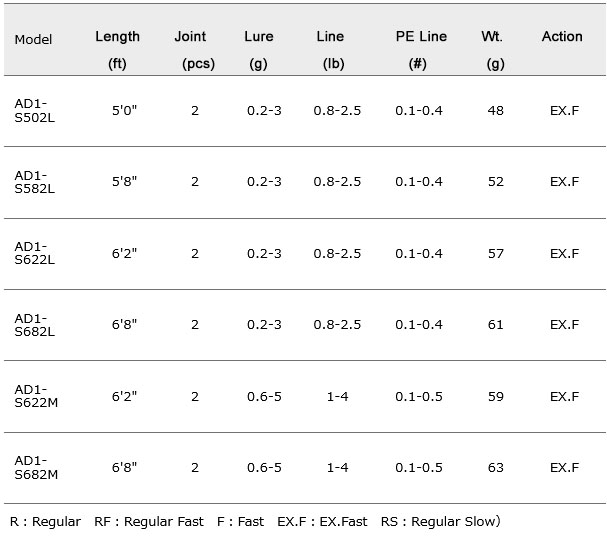
Task: Click the weight value 48
Action: tap(496, 111)
